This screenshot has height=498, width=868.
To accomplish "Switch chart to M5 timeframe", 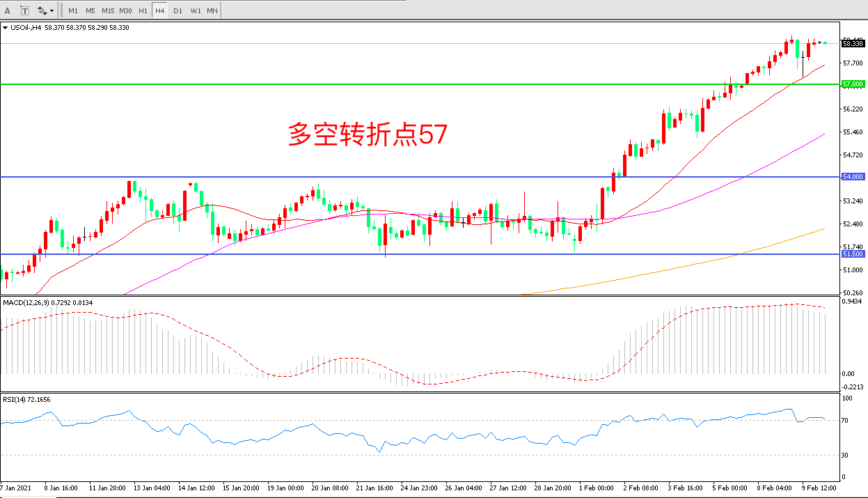I will tap(90, 10).
